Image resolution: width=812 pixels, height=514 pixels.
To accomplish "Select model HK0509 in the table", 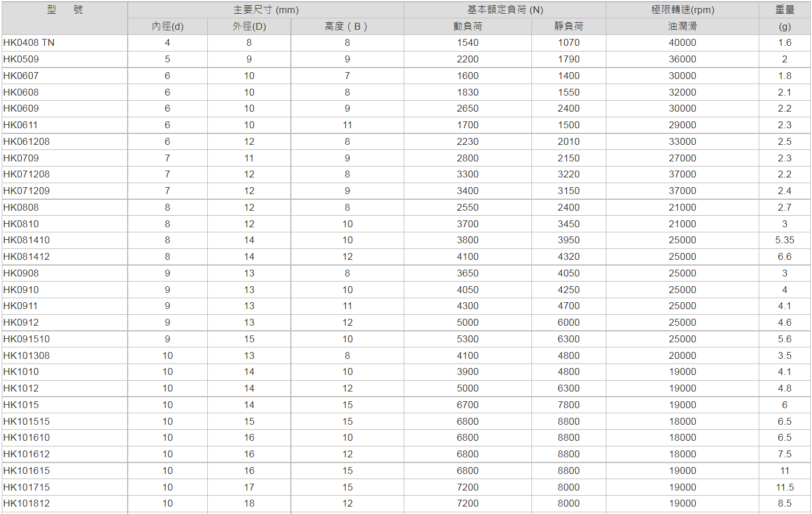I will click(21, 60).
